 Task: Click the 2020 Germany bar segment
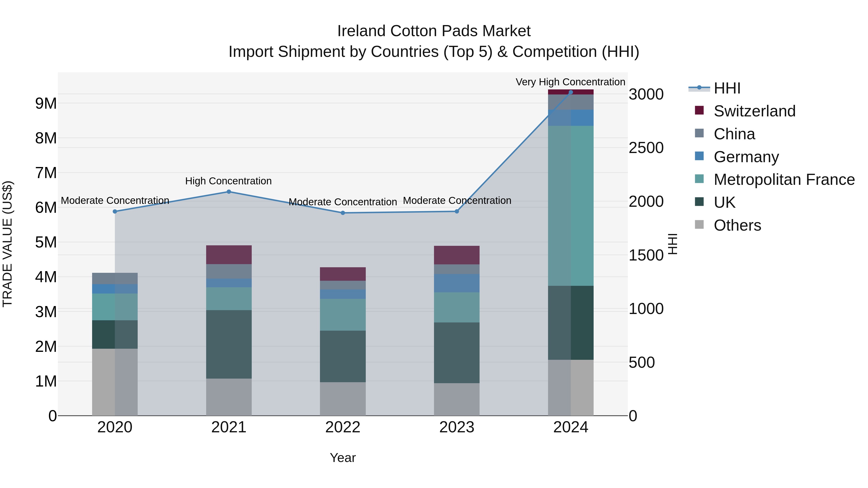click(115, 289)
